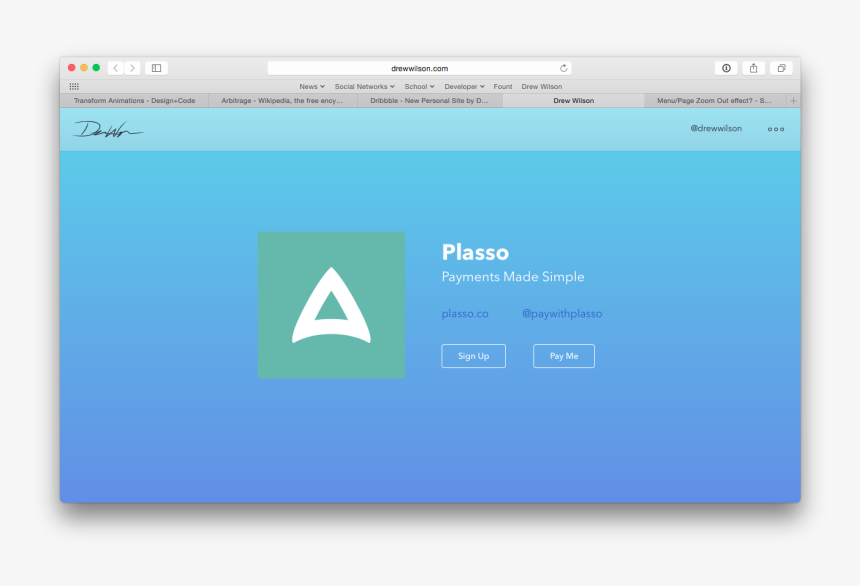This screenshot has height=586, width=860.
Task: Click the share icon in Safari toolbar
Action: [753, 67]
